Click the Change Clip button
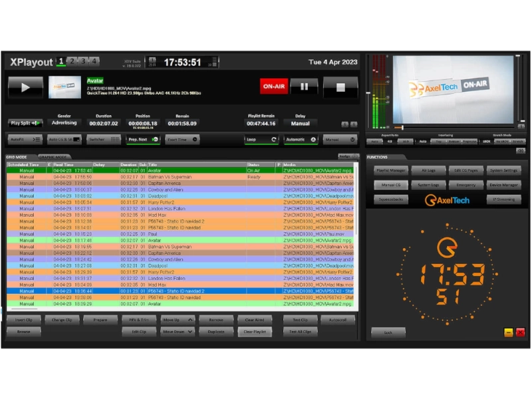This screenshot has height=399, width=532. [62, 320]
